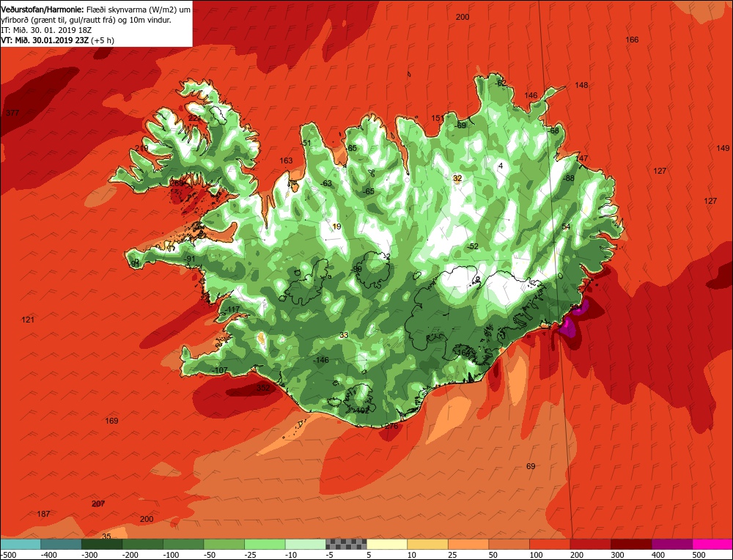Image resolution: width=733 pixels, height=560 pixels.
Task: Click the -62 value in the northeast peninsula
Action: tap(501, 84)
